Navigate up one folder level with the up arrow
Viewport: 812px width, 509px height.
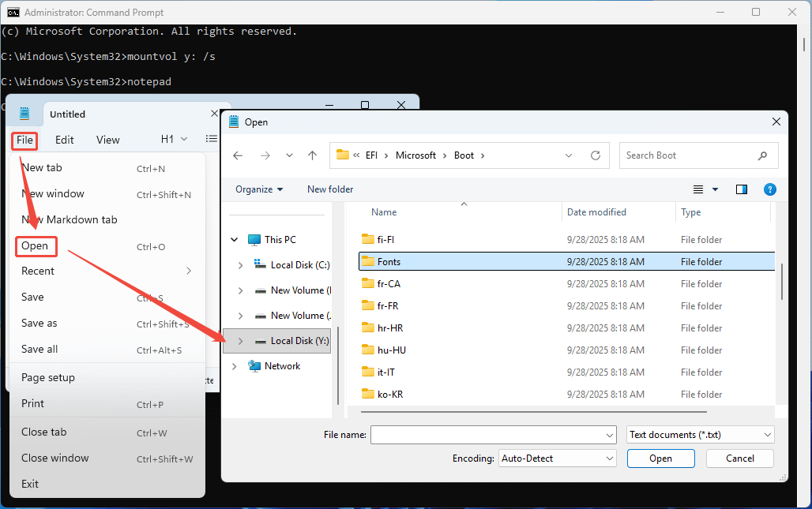[312, 155]
